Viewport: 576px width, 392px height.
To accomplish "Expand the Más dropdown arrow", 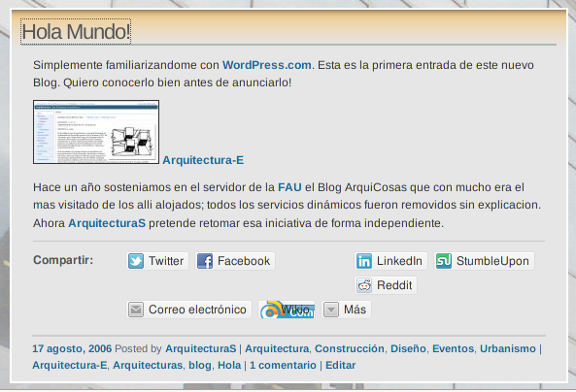I will click(x=331, y=310).
